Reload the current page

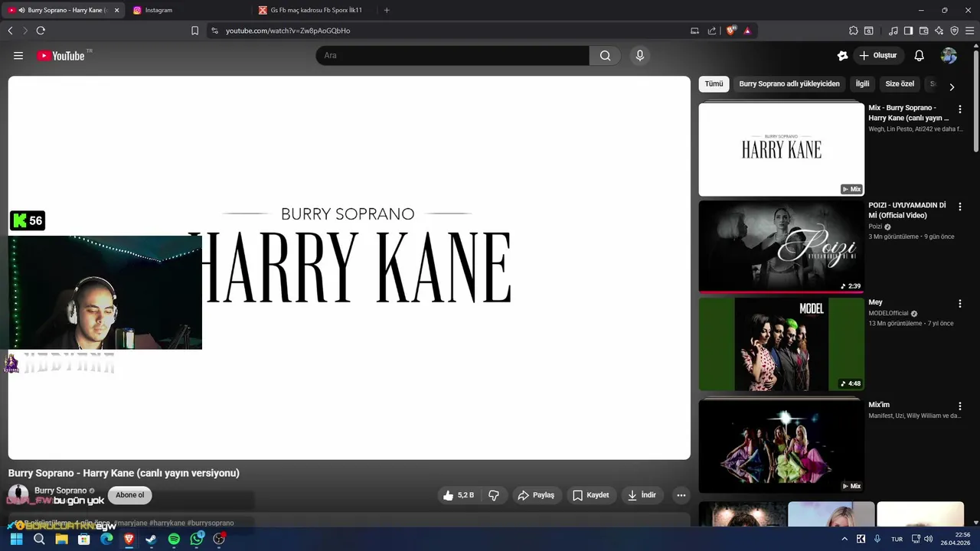click(41, 31)
